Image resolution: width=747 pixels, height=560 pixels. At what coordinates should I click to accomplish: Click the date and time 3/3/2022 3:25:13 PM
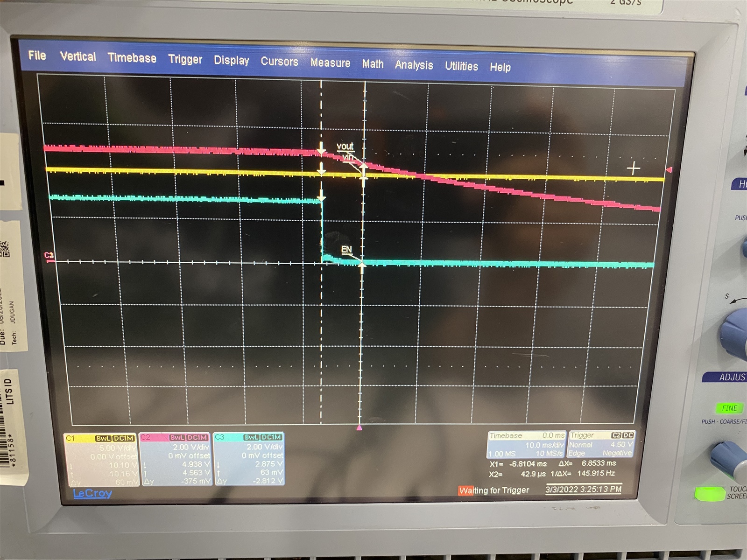click(583, 489)
